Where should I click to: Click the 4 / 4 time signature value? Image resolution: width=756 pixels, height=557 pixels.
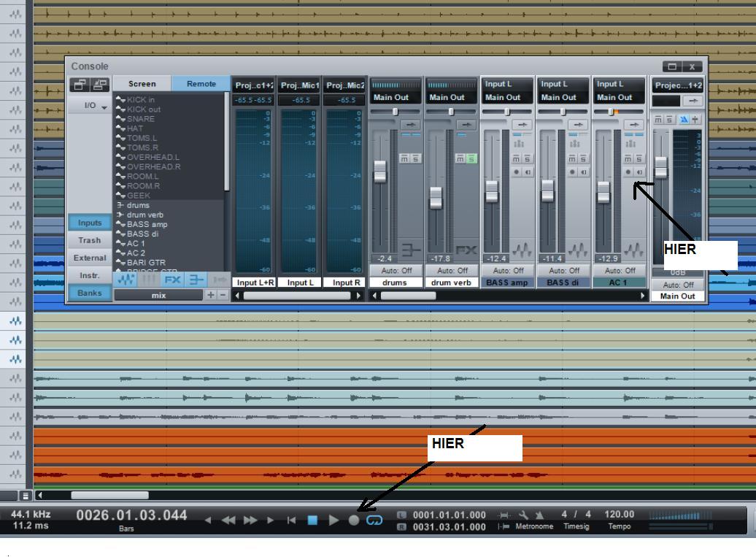[x=576, y=515]
